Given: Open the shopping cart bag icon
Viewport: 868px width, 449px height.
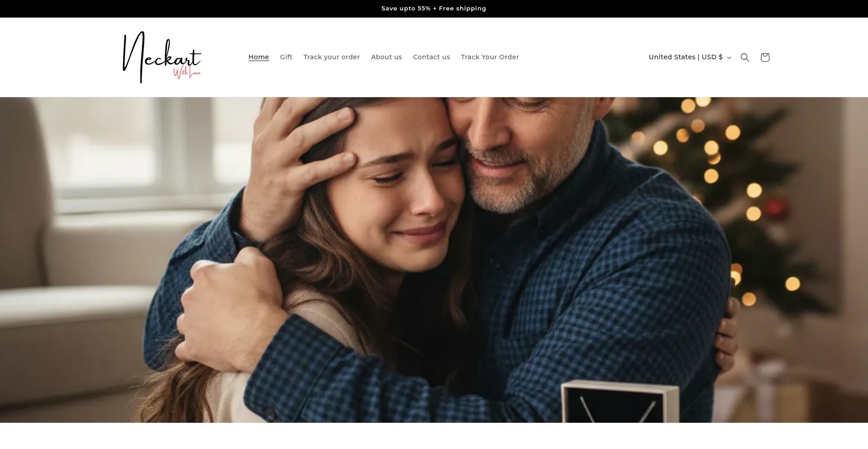Looking at the screenshot, I should [x=764, y=57].
